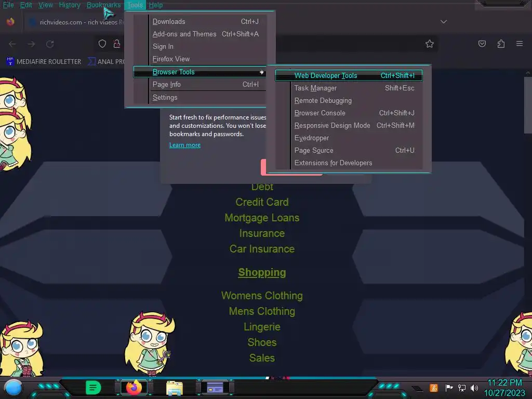Open the Car Insurance link
Viewport: 532px width, 399px height.
point(262,249)
